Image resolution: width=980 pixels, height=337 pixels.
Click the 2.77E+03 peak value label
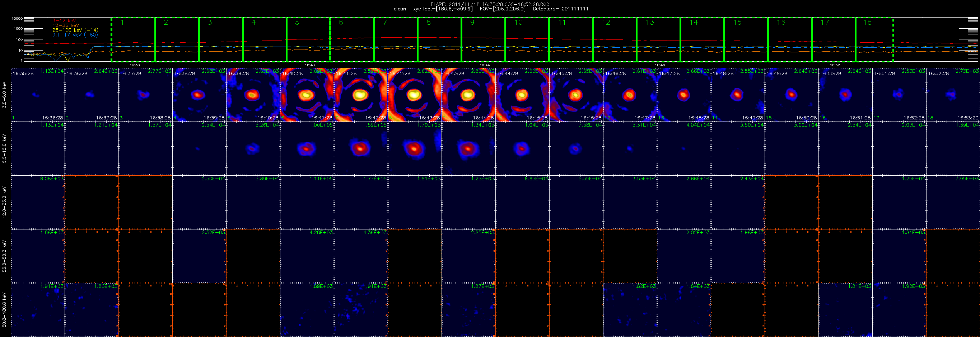coord(160,71)
